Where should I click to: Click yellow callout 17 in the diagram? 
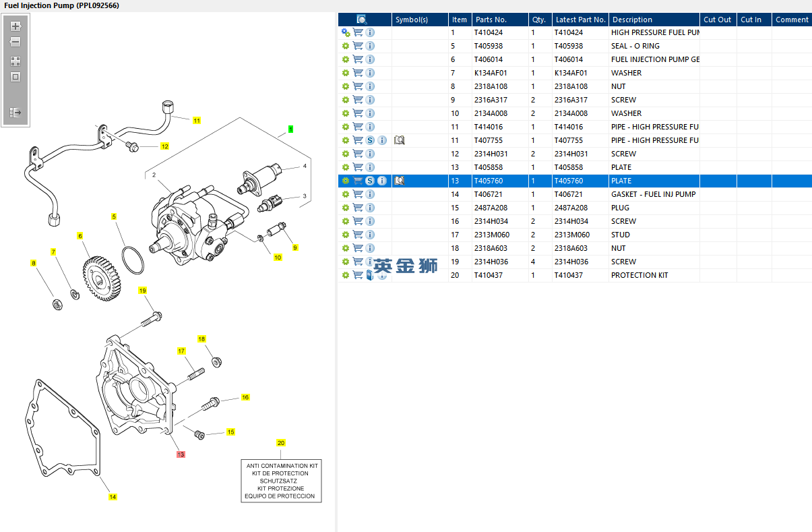(x=181, y=351)
